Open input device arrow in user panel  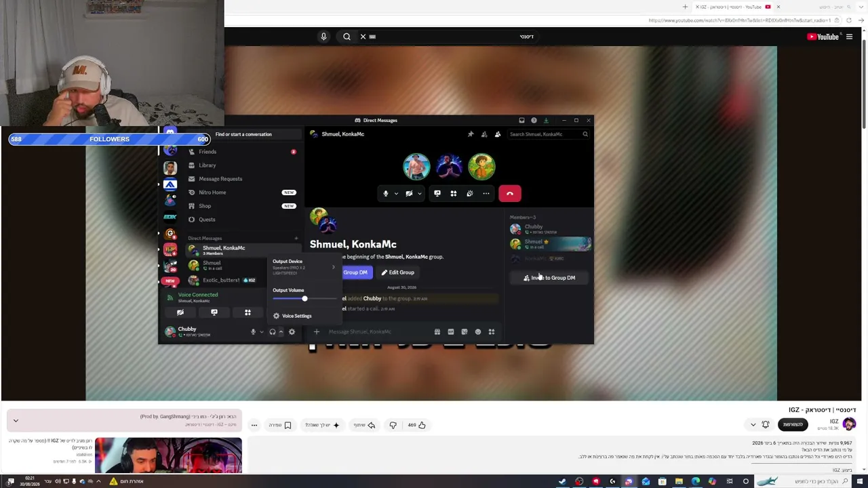261,332
